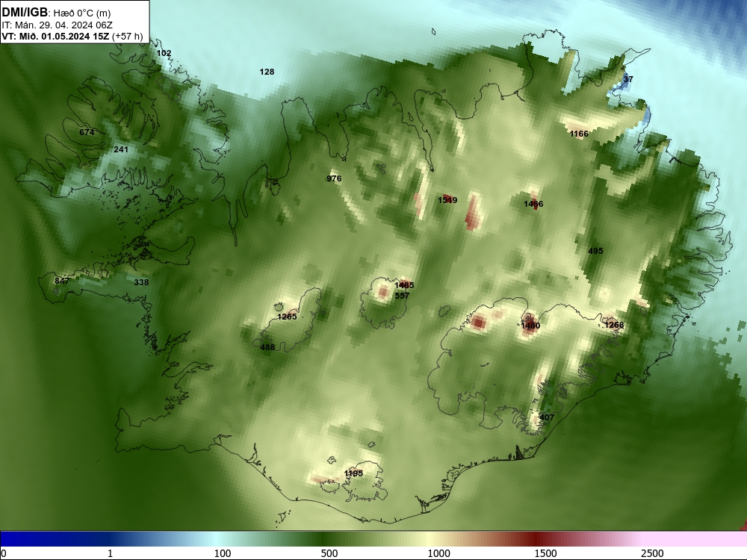The width and height of the screenshot is (747, 560).
Task: Click the IT: Mán. 29. 04. 2024 06Z line
Action: (x=58, y=25)
